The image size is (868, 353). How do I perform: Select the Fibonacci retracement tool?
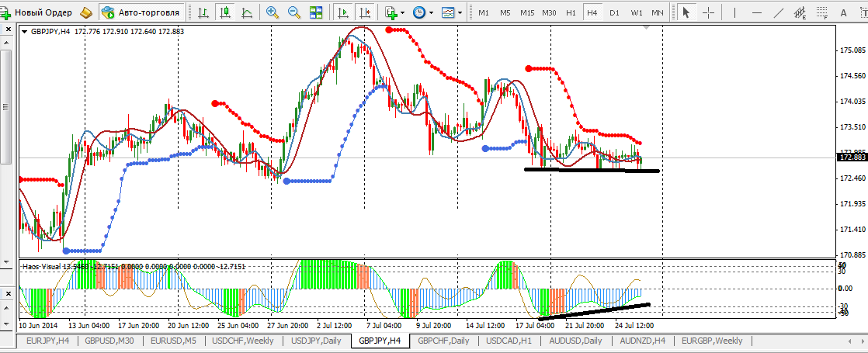(821, 12)
